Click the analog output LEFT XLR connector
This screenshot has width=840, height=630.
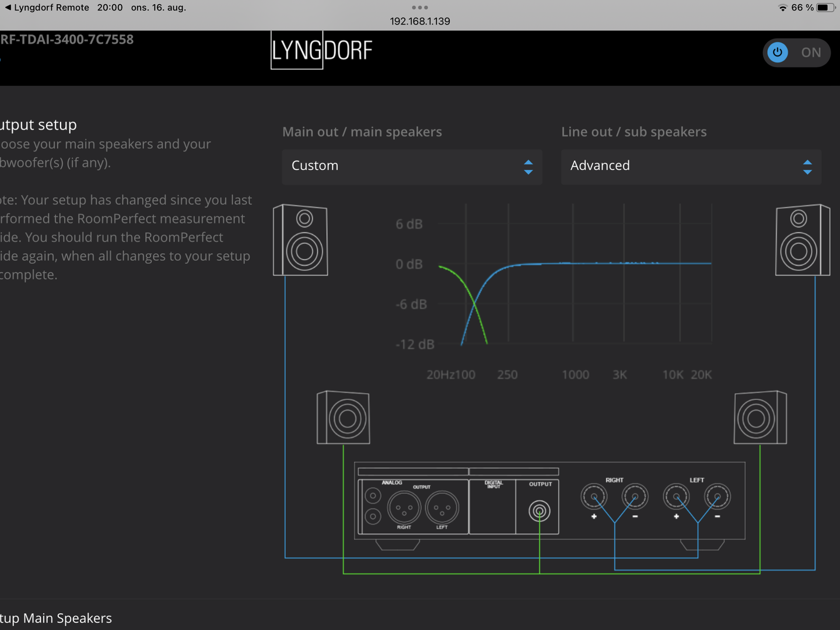click(442, 508)
